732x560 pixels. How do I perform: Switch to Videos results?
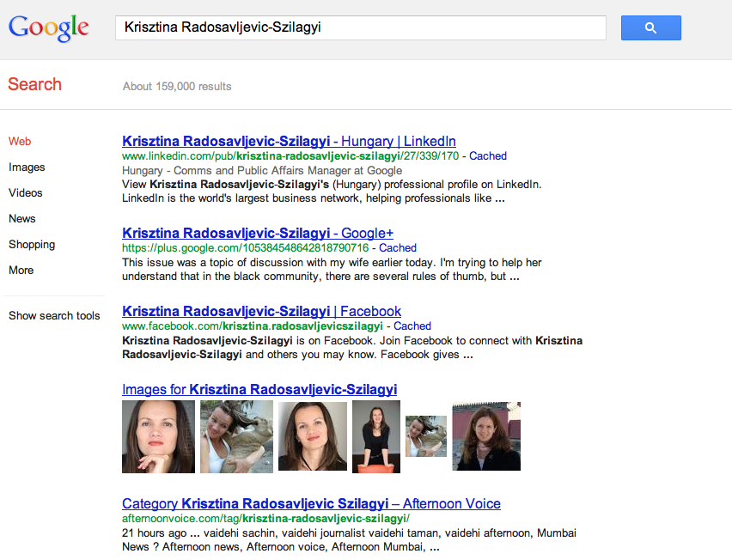26,193
